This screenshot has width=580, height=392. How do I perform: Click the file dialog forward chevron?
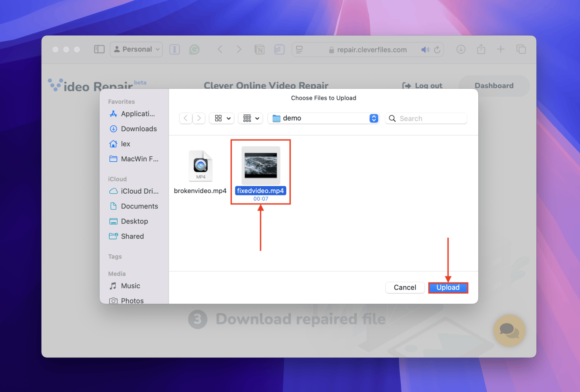[x=199, y=118]
